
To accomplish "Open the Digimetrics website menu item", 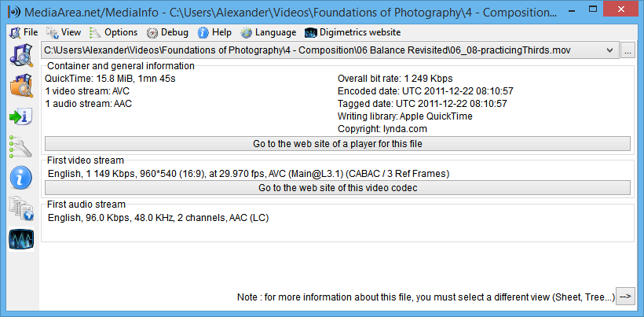I will [x=353, y=32].
